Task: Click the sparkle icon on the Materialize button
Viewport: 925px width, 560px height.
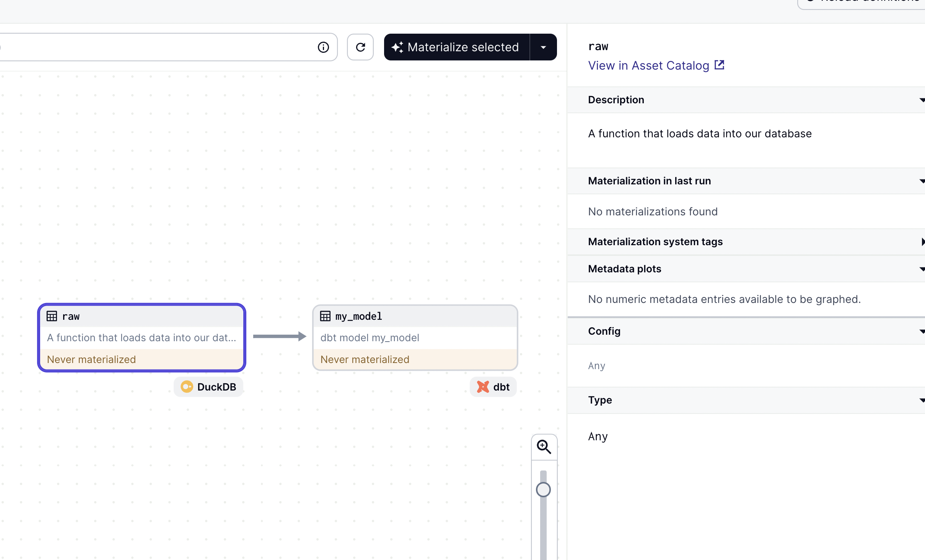Action: tap(397, 47)
